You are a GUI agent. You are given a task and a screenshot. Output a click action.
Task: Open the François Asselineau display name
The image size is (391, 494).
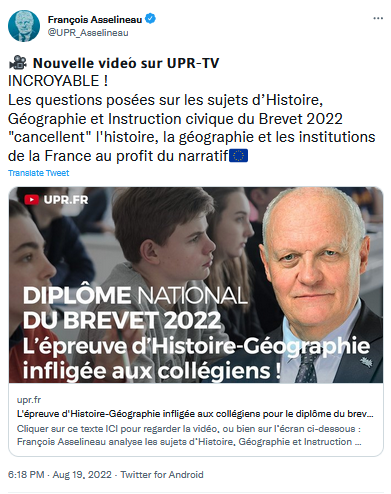[x=95, y=19]
